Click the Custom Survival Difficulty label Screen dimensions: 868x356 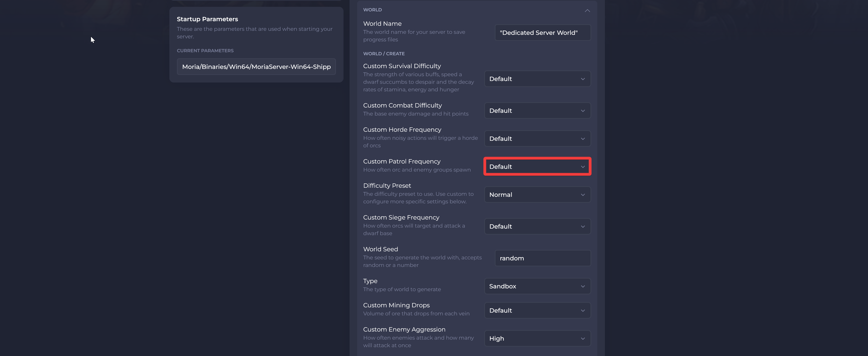click(x=402, y=66)
